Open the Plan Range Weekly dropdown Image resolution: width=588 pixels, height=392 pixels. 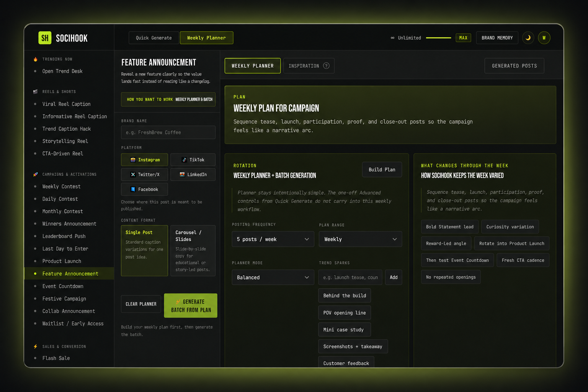point(360,239)
